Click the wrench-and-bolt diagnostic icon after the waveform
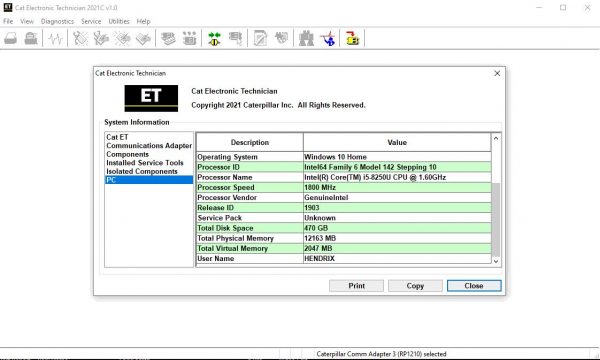This screenshot has height=360, width=600. [80, 38]
